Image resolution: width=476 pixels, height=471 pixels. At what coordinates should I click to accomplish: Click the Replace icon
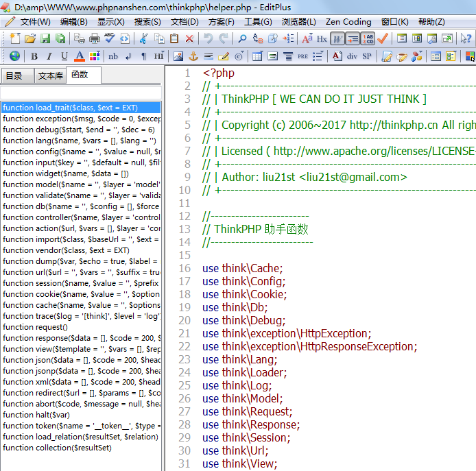coord(257,38)
